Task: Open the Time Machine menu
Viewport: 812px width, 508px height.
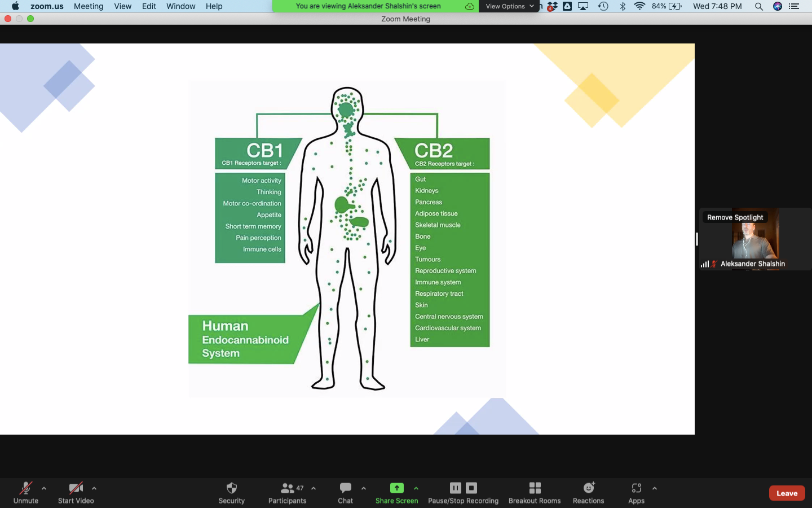Action: 603,6
